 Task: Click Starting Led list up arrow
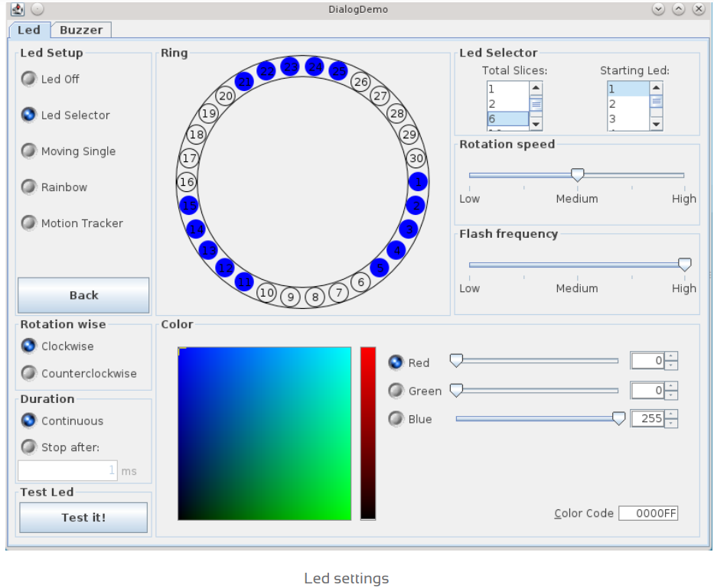[x=656, y=88]
